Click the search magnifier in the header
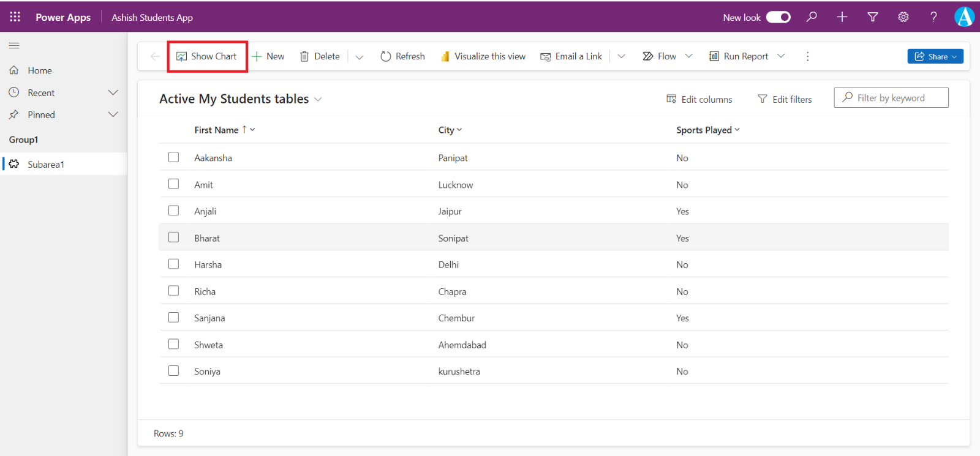This screenshot has height=456, width=980. coord(812,17)
